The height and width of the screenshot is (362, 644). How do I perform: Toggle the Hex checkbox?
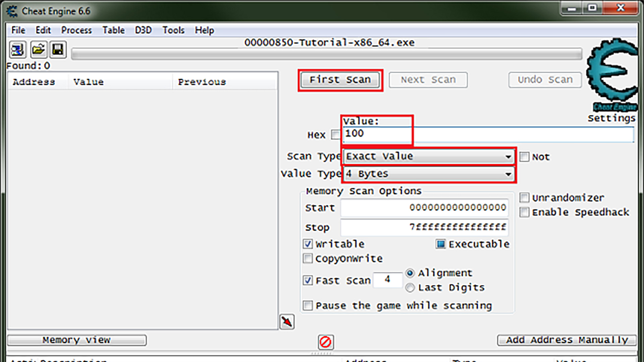click(x=335, y=135)
